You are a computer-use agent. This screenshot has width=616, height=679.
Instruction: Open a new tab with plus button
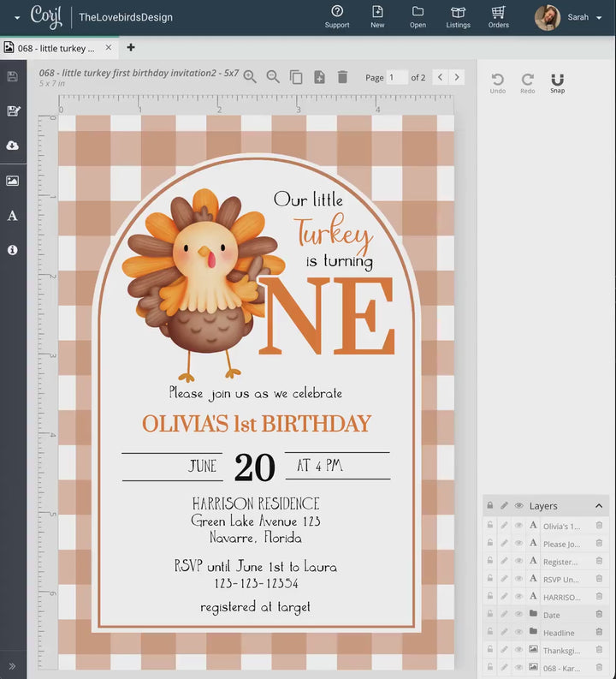[131, 48]
